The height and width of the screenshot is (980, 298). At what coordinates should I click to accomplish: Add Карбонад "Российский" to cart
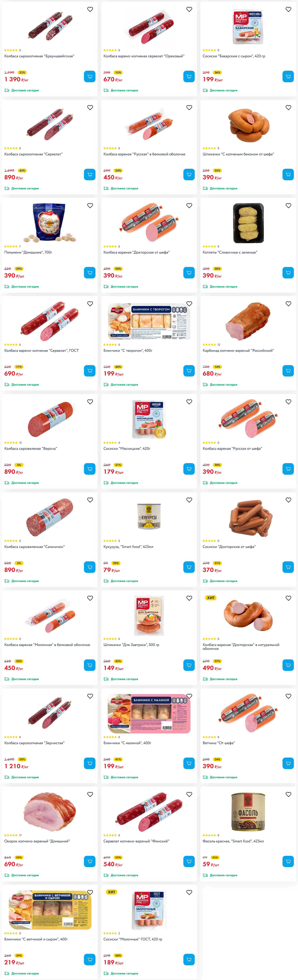point(288,371)
